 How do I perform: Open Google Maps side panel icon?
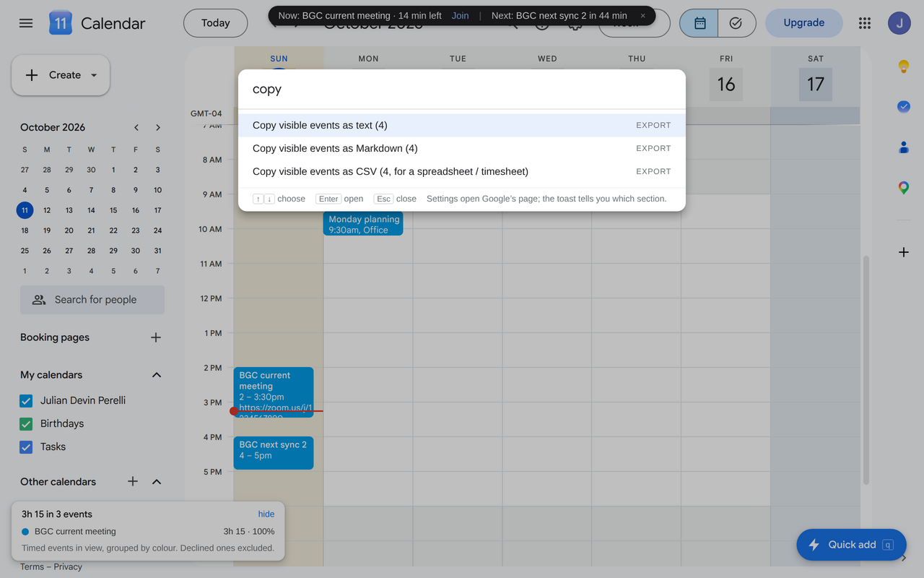[903, 188]
